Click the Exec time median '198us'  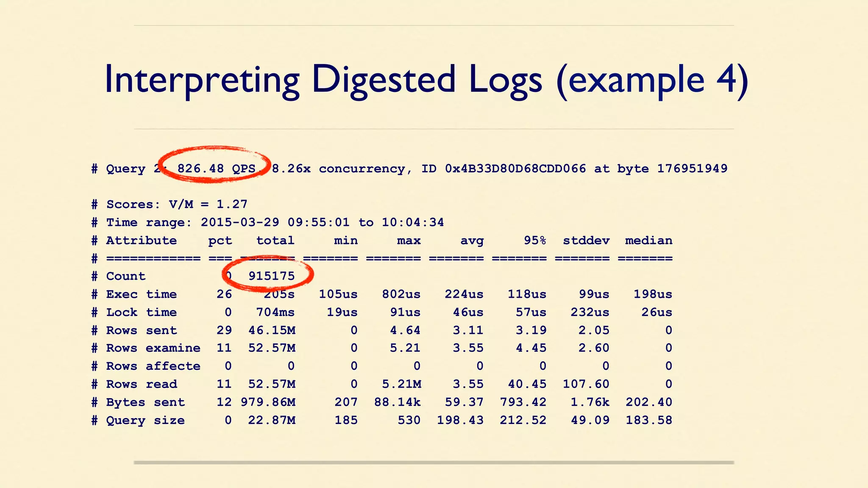tap(653, 294)
